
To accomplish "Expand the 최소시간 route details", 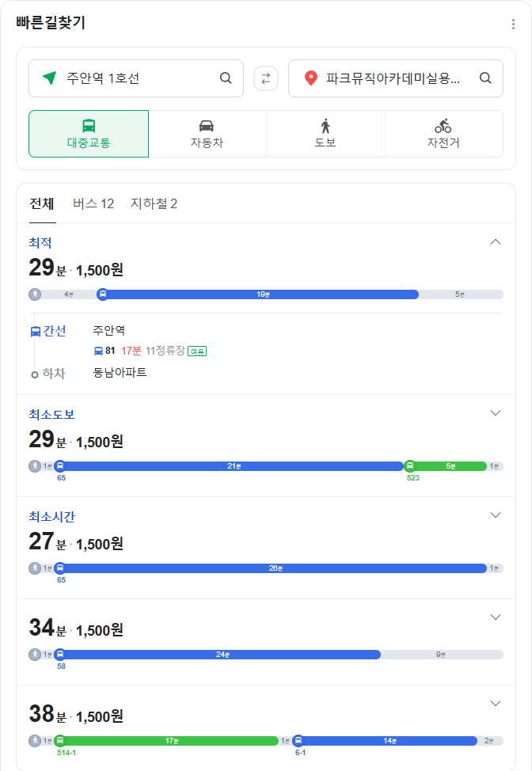I will click(x=496, y=515).
